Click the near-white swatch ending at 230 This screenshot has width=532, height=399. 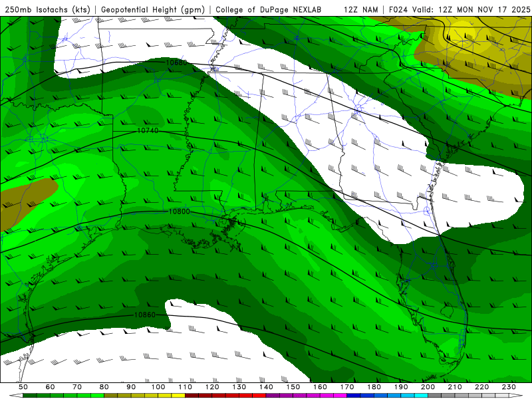click(502, 396)
